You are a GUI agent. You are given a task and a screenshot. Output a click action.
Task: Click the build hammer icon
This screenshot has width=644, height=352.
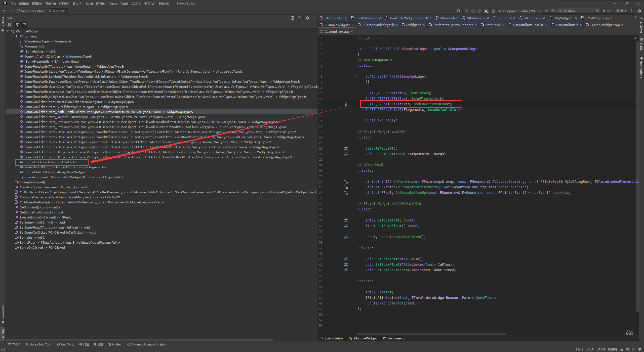pos(494,11)
